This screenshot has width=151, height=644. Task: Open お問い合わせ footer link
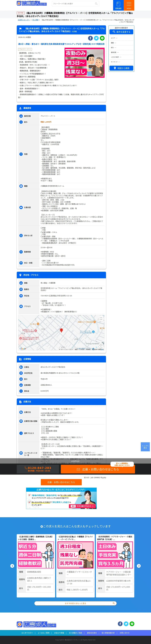[124, 633]
